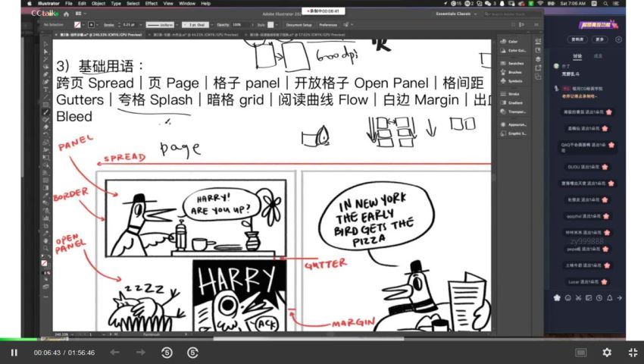Open the 3 pt. Oval brush definition dropdown
The height and width of the screenshot is (364, 644).
pyautogui.click(x=198, y=25)
